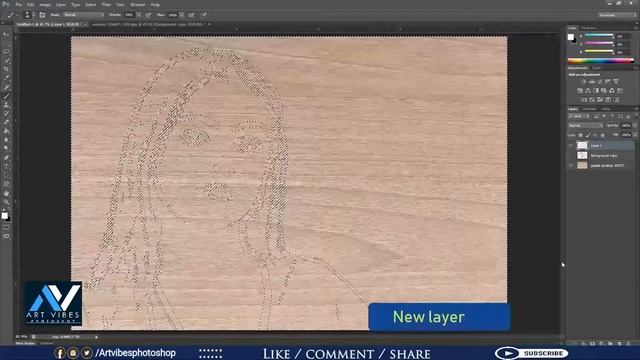640x360 pixels.
Task: Select the Eraser tool
Action: click(x=6, y=122)
